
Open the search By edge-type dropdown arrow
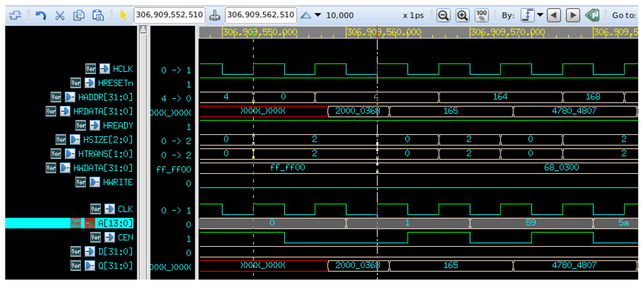(x=540, y=15)
